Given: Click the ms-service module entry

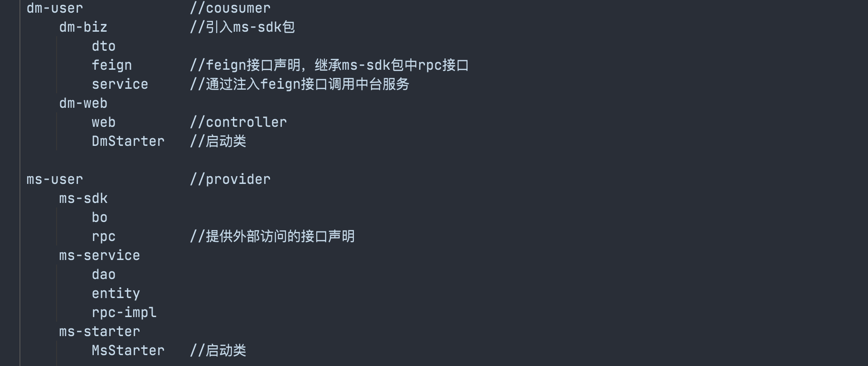Looking at the screenshot, I should [x=100, y=255].
